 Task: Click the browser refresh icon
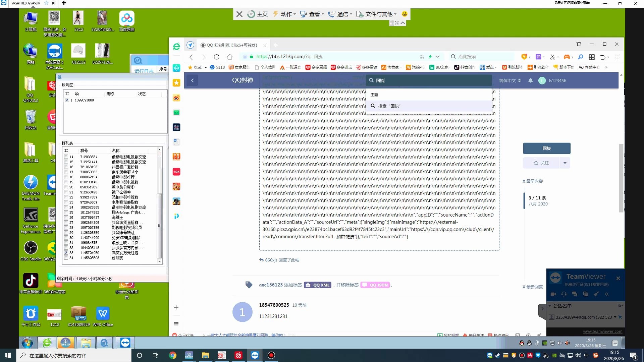(x=216, y=57)
